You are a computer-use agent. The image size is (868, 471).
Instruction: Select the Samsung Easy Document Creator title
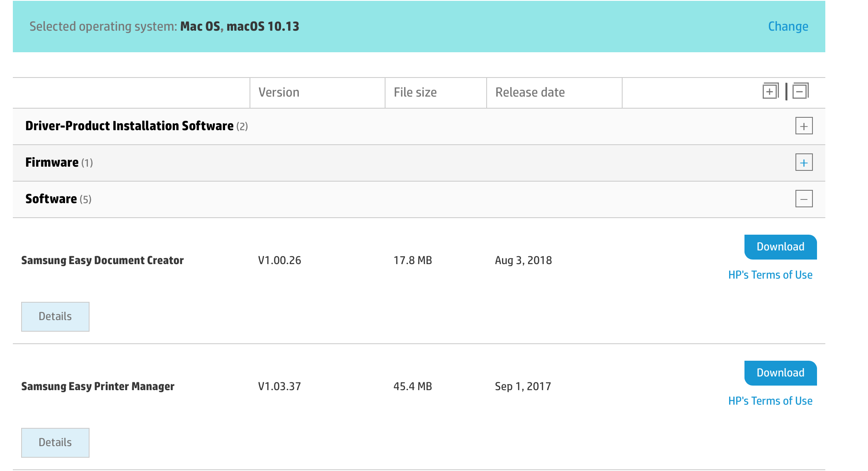(102, 260)
